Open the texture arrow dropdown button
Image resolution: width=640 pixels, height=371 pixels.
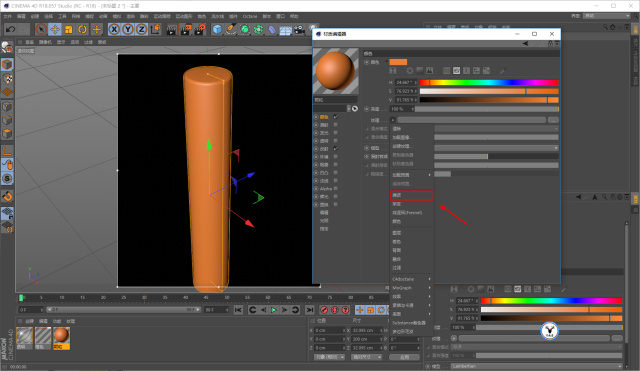pyautogui.click(x=393, y=120)
